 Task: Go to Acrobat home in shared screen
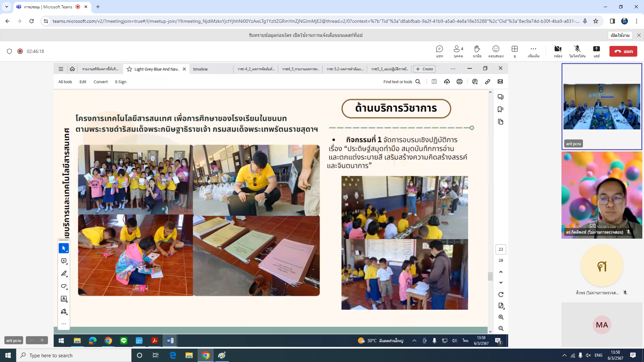72,69
